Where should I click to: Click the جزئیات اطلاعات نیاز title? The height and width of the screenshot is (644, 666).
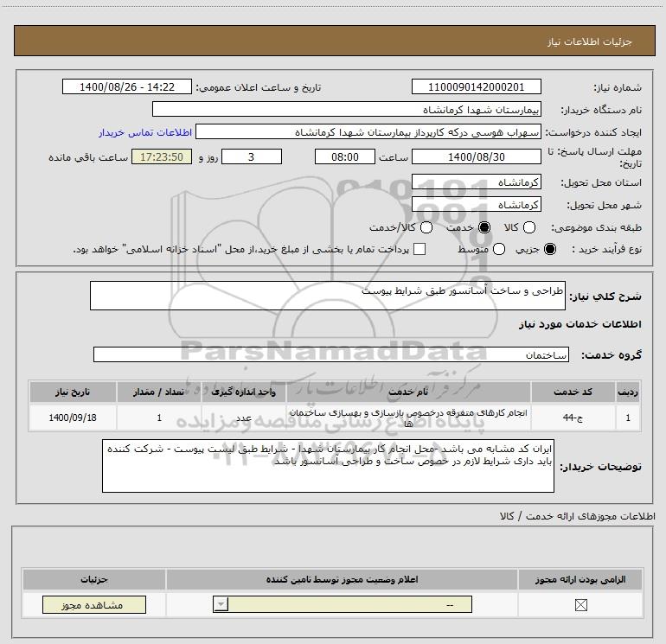click(x=590, y=41)
